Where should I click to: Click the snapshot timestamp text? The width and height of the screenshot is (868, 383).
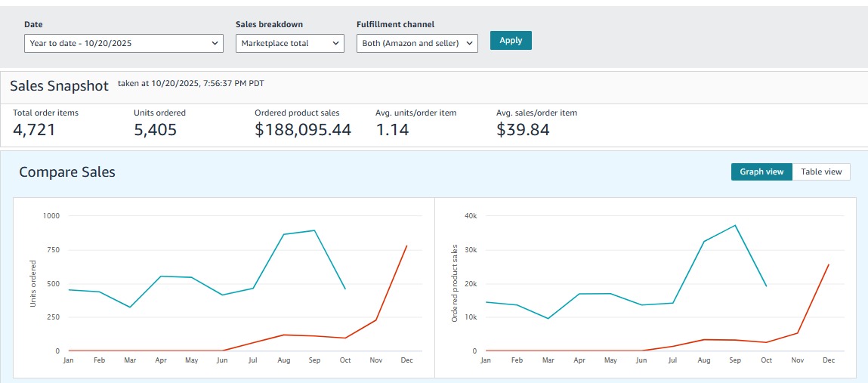pyautogui.click(x=191, y=83)
